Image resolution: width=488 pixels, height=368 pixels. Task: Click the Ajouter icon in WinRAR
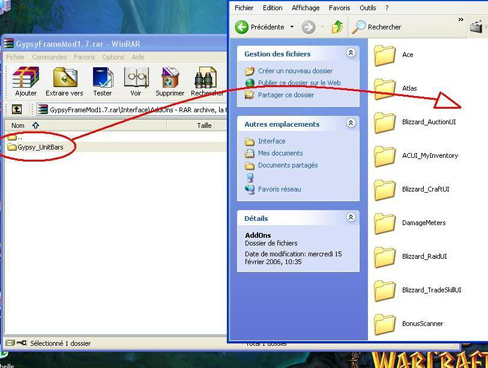(26, 82)
